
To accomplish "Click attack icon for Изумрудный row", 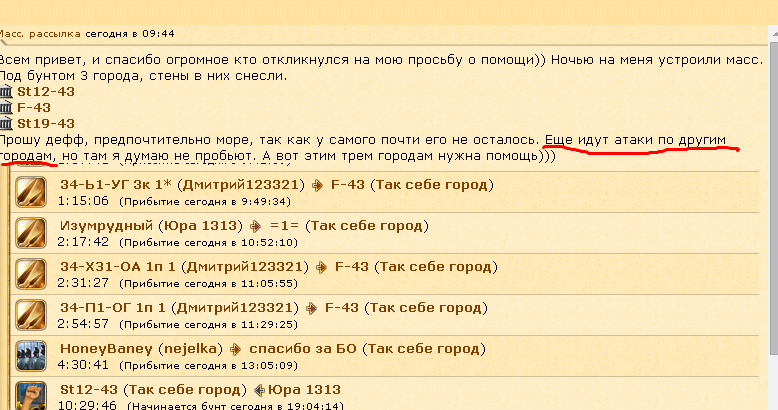I will pos(31,233).
